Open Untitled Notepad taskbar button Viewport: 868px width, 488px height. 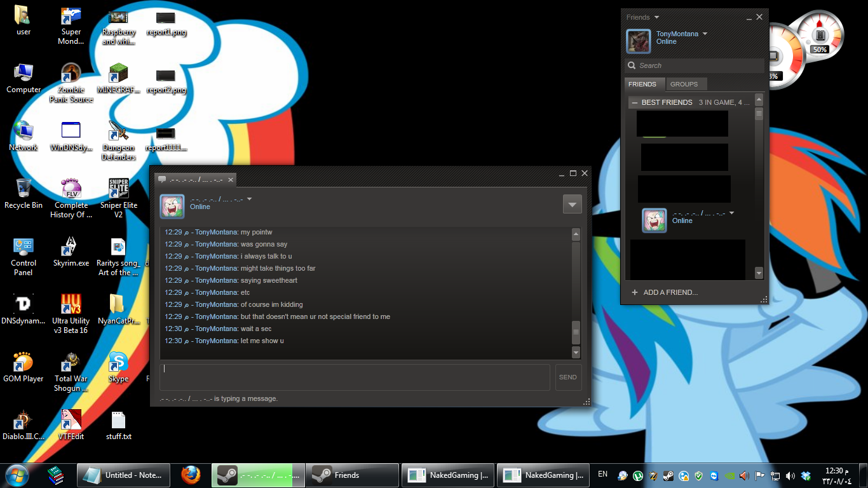(x=124, y=475)
